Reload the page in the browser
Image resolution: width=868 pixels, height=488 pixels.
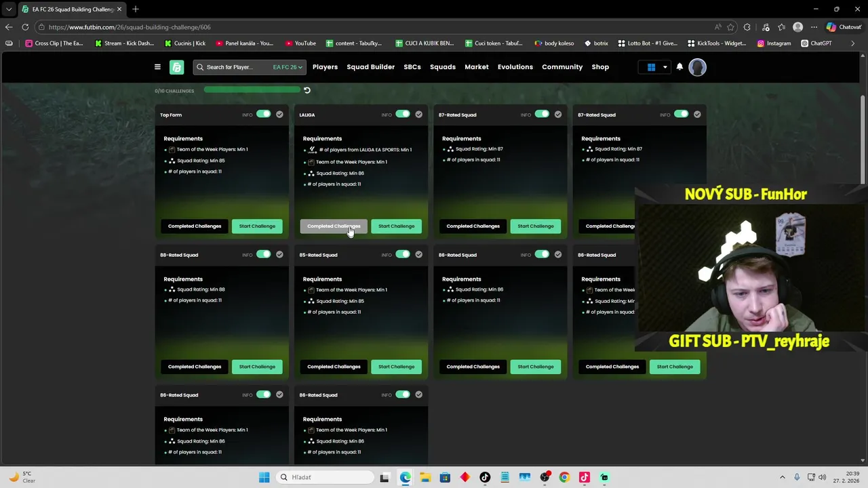point(25,27)
